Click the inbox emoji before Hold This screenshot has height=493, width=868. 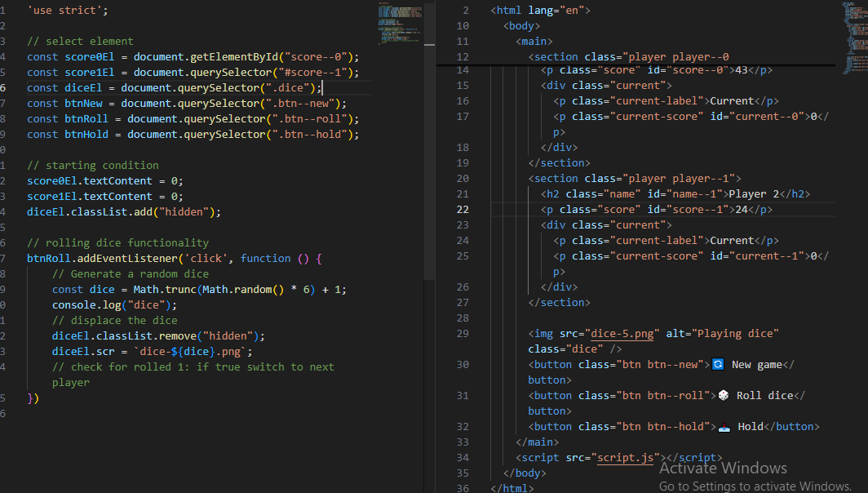click(x=724, y=427)
